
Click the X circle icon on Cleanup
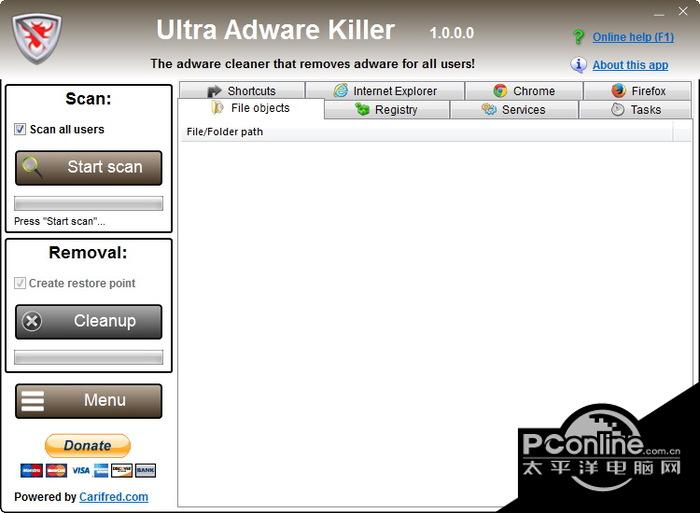pyautogui.click(x=32, y=321)
